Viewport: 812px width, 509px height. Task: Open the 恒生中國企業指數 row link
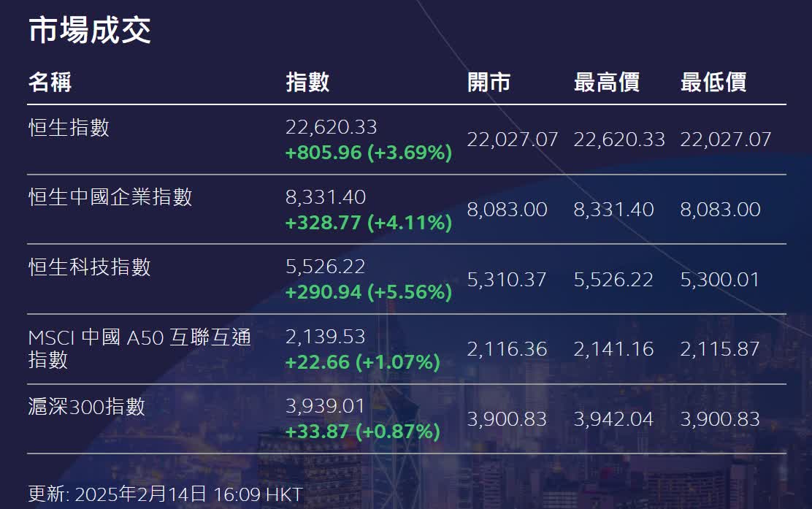[110, 197]
